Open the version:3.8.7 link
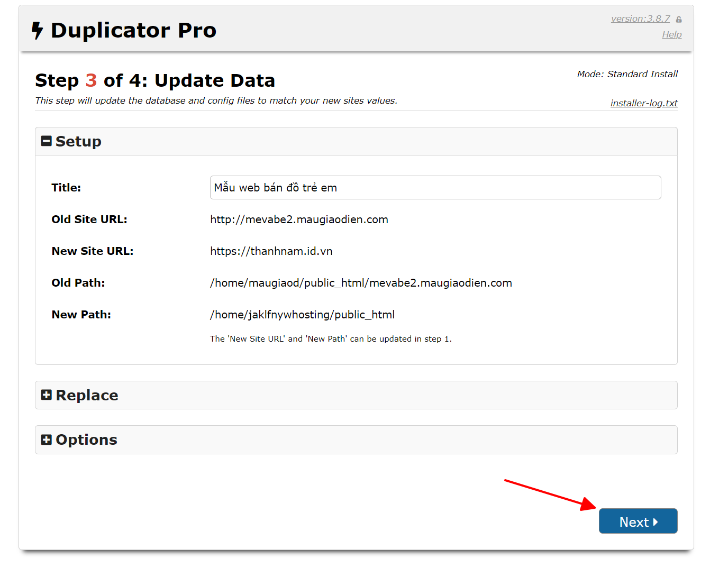This screenshot has height=577, width=728. (640, 19)
